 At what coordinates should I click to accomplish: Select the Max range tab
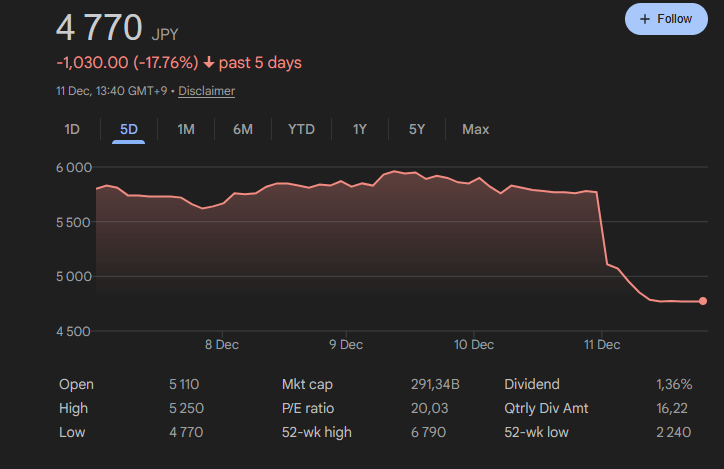(476, 129)
